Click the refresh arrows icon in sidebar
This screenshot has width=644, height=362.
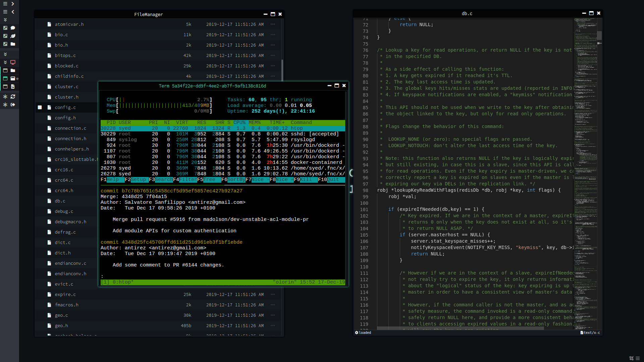[x=13, y=97]
